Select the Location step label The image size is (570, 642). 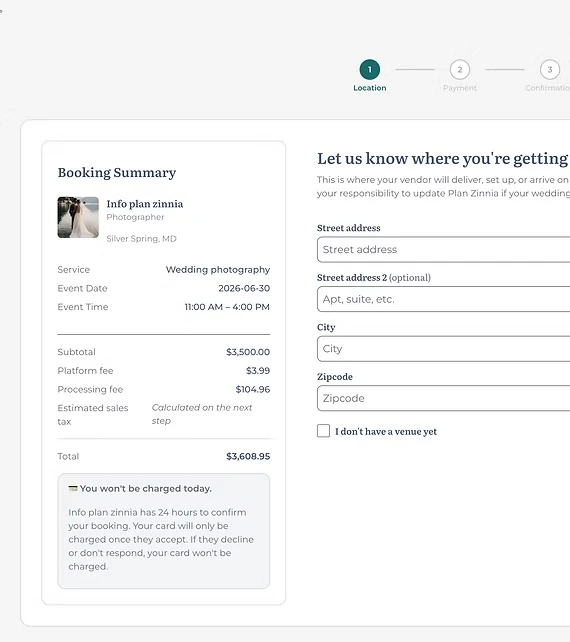[370, 88]
